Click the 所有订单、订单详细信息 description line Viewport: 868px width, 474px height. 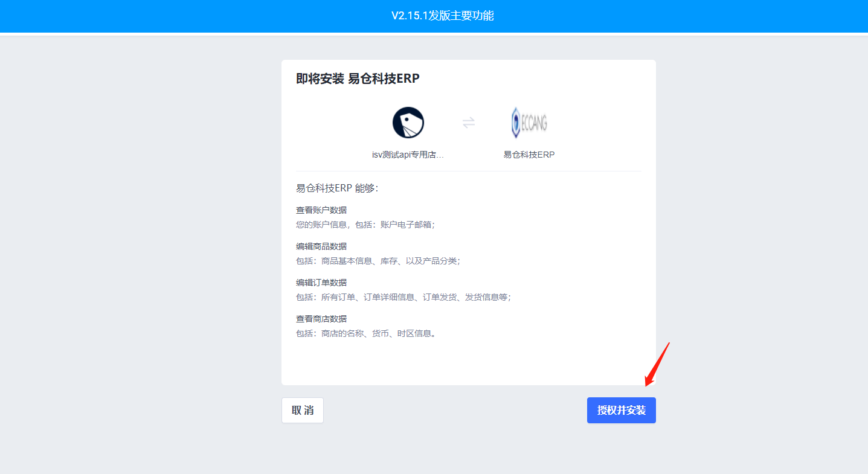(403, 297)
